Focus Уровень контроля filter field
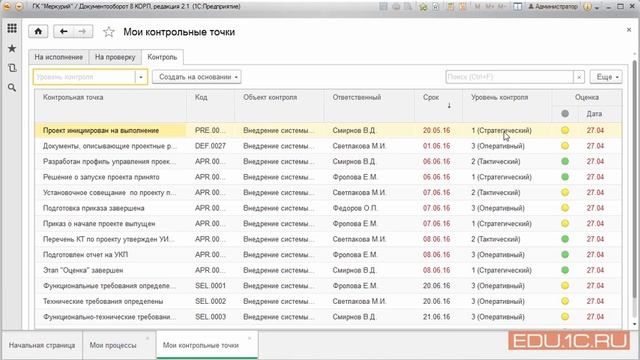The width and height of the screenshot is (640, 360). click(84, 77)
